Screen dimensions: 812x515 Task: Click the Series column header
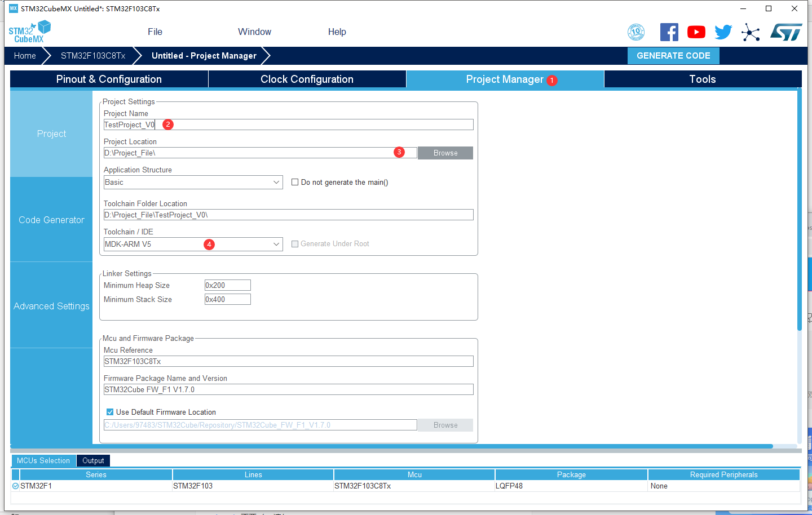96,475
